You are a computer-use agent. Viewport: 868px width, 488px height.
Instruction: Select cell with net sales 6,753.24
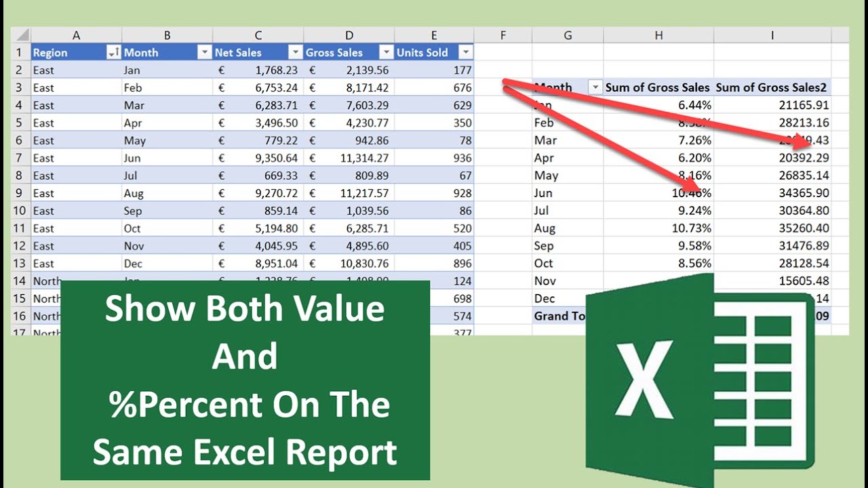[258, 87]
